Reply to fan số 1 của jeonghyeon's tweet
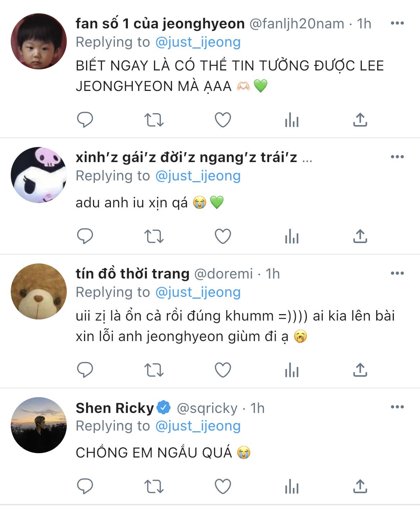Image resolution: width=420 pixels, height=515 pixels. 85,120
